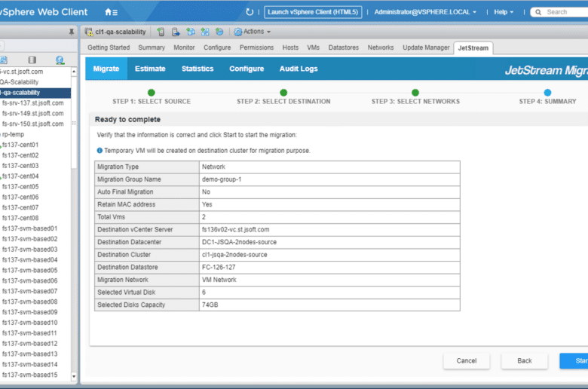
Task: Select VM fs137-cent01 in tree
Action: 20,145
